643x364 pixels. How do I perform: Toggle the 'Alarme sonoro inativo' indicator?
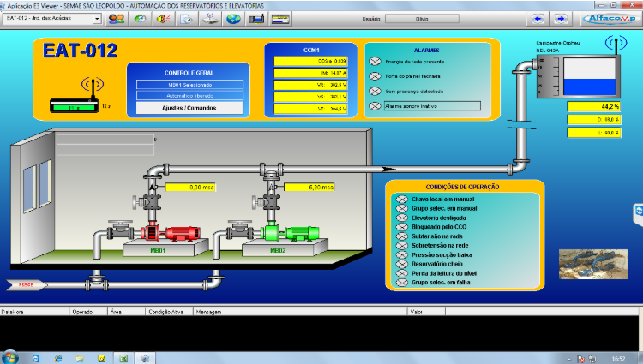click(374, 106)
